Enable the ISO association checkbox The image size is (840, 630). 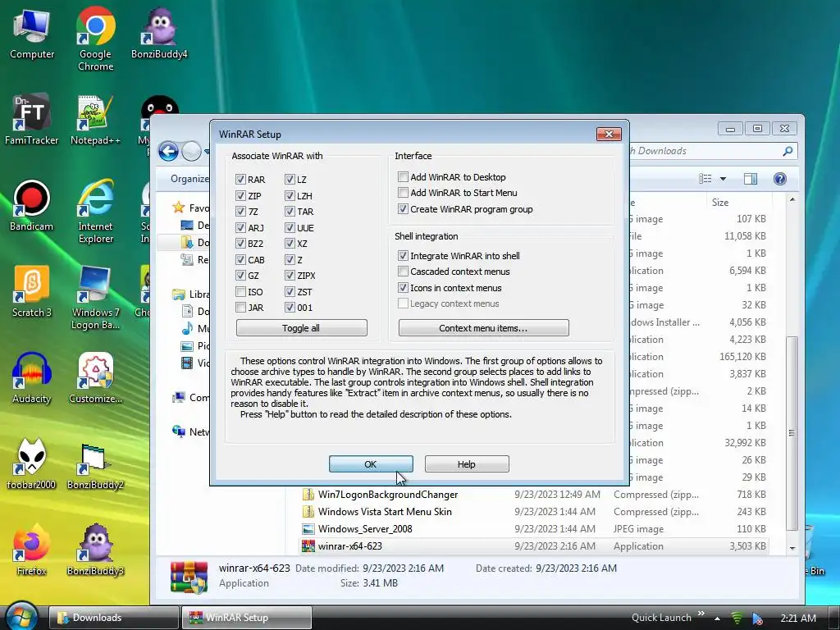tap(240, 291)
